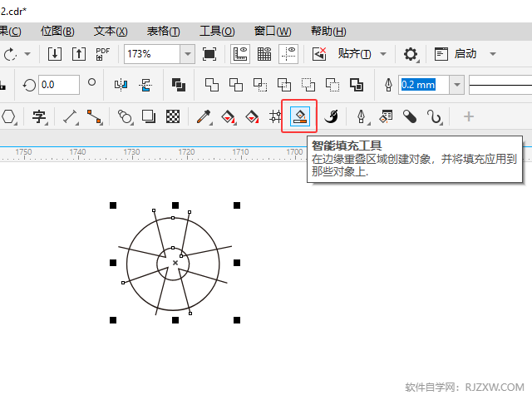Open the 位图(B) menu
532x400 pixels.
click(57, 32)
